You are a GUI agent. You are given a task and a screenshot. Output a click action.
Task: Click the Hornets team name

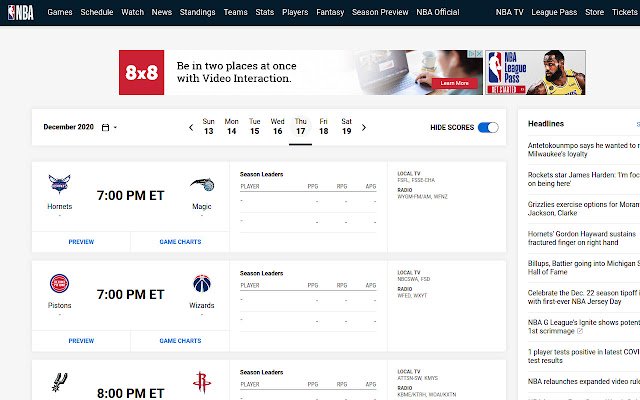pos(60,207)
